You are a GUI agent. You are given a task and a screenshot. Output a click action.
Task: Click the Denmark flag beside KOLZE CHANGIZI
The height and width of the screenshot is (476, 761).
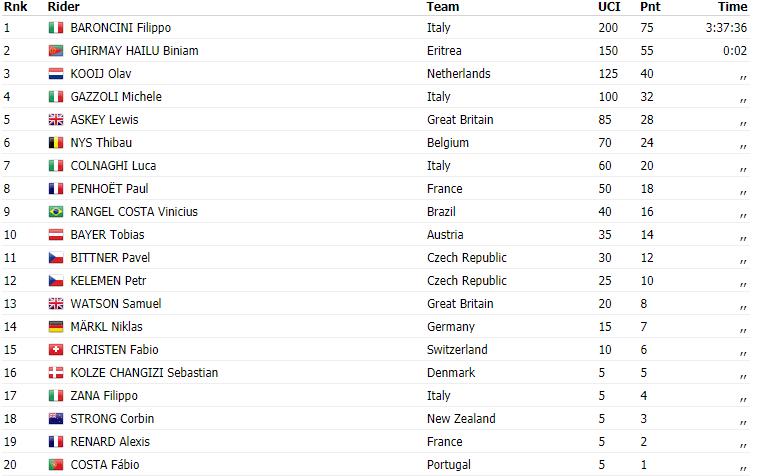[56, 373]
